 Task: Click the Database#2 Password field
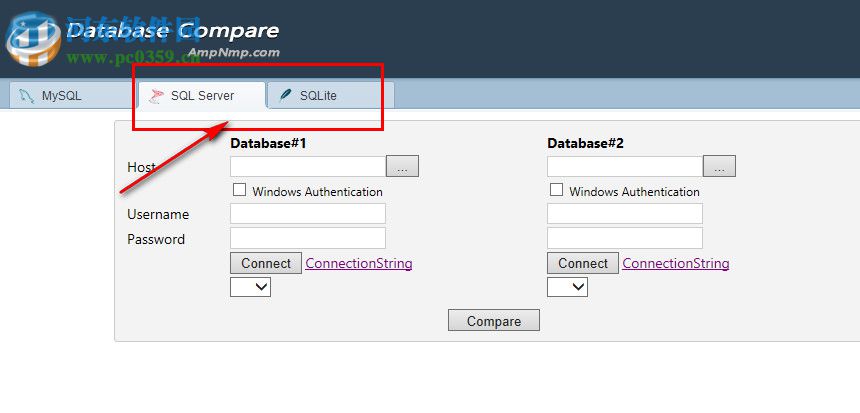pyautogui.click(x=625, y=238)
